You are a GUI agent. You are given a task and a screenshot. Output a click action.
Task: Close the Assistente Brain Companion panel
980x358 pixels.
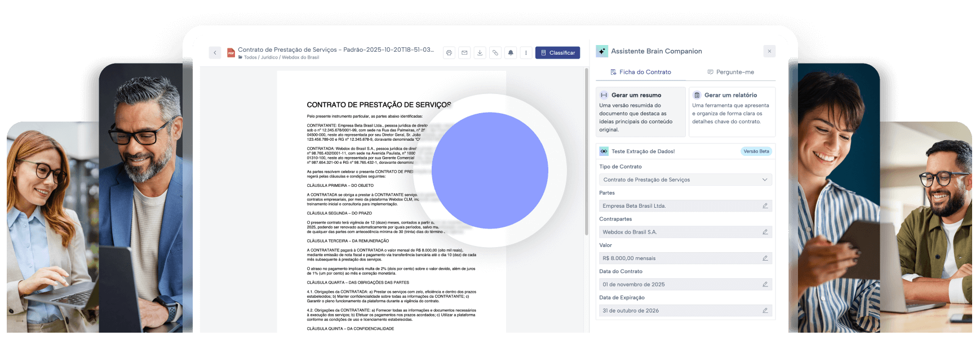[x=769, y=51]
